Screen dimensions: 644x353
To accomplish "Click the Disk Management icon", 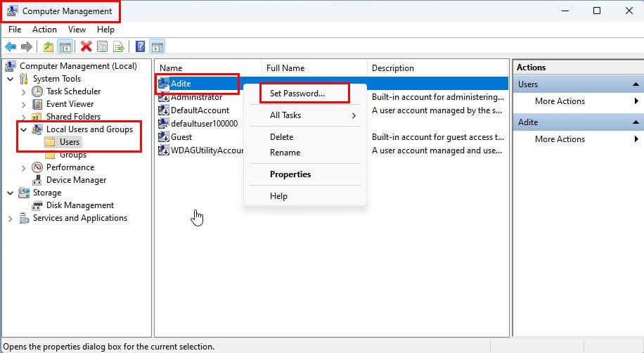I will coord(37,205).
